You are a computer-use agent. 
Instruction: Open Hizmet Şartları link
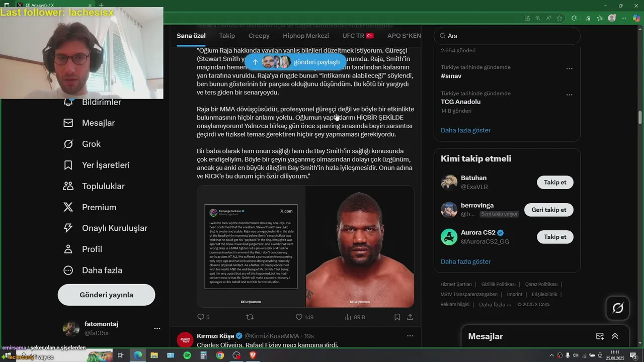coord(456,284)
